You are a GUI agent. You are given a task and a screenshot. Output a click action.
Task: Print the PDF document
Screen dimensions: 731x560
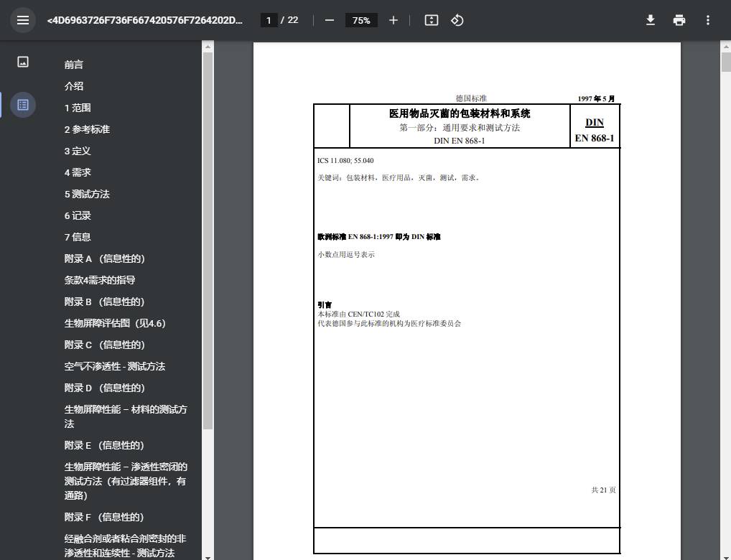[x=679, y=20]
